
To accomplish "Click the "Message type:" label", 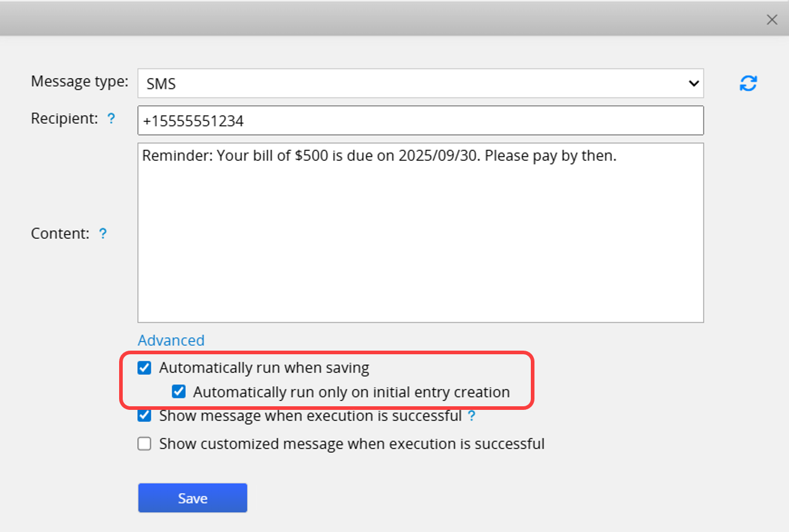I will (79, 81).
